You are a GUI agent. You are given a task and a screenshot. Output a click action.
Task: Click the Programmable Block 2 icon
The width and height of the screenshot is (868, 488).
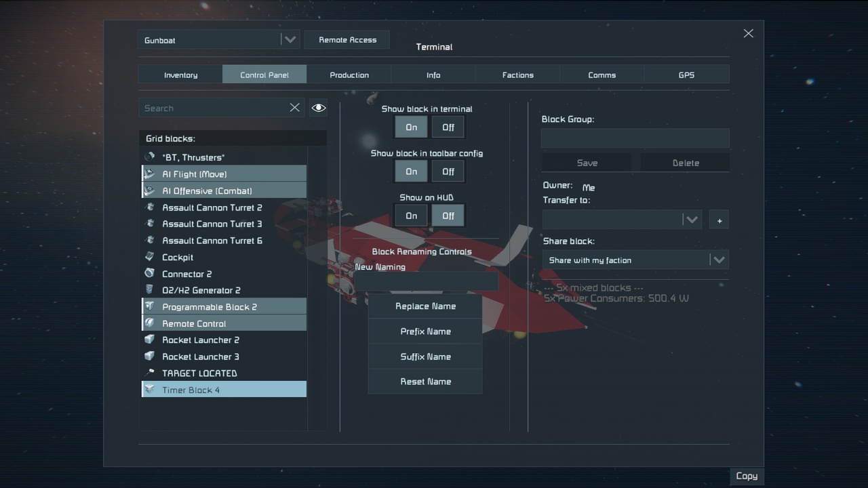point(149,307)
